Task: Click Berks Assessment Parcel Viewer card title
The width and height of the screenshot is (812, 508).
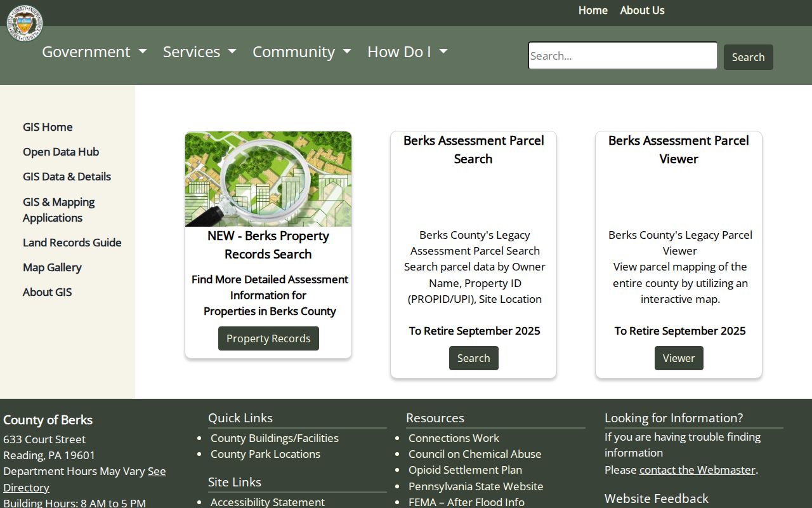Action: pos(679,150)
